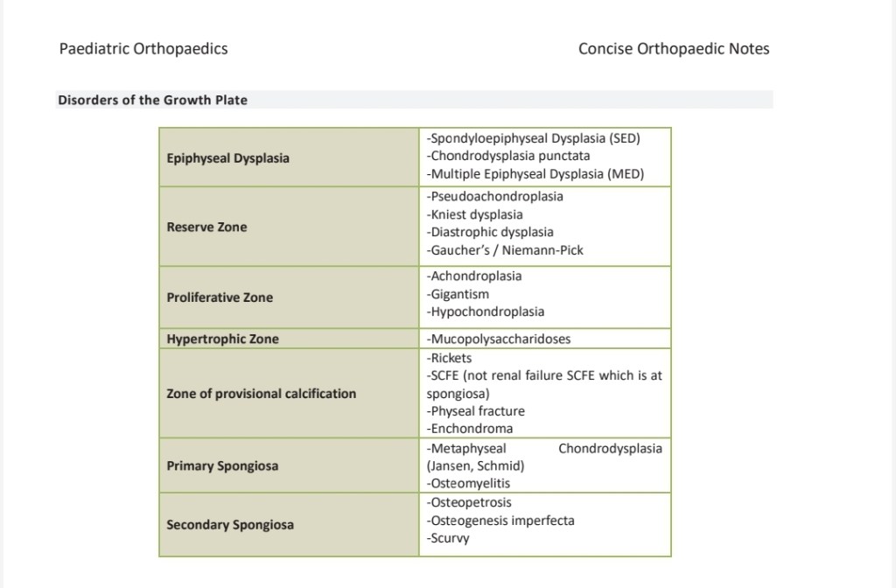Click the 'Enchondroma' entry
896x588 pixels.
coord(470,429)
